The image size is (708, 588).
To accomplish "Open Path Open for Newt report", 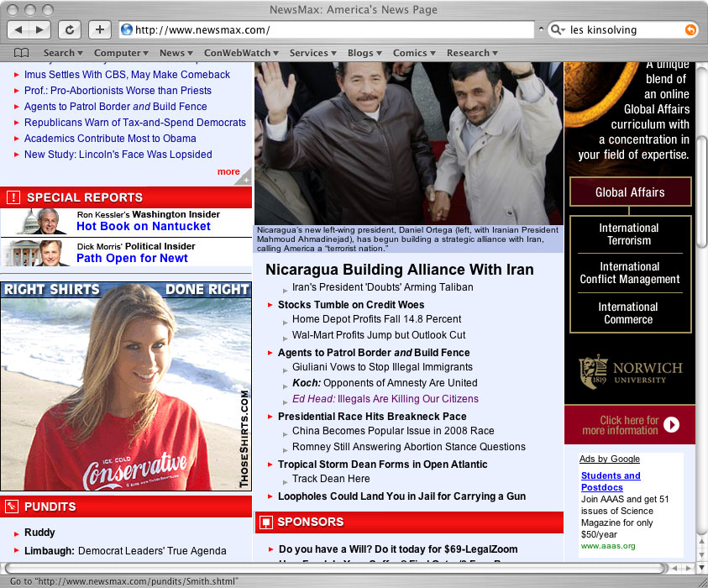I will (132, 259).
